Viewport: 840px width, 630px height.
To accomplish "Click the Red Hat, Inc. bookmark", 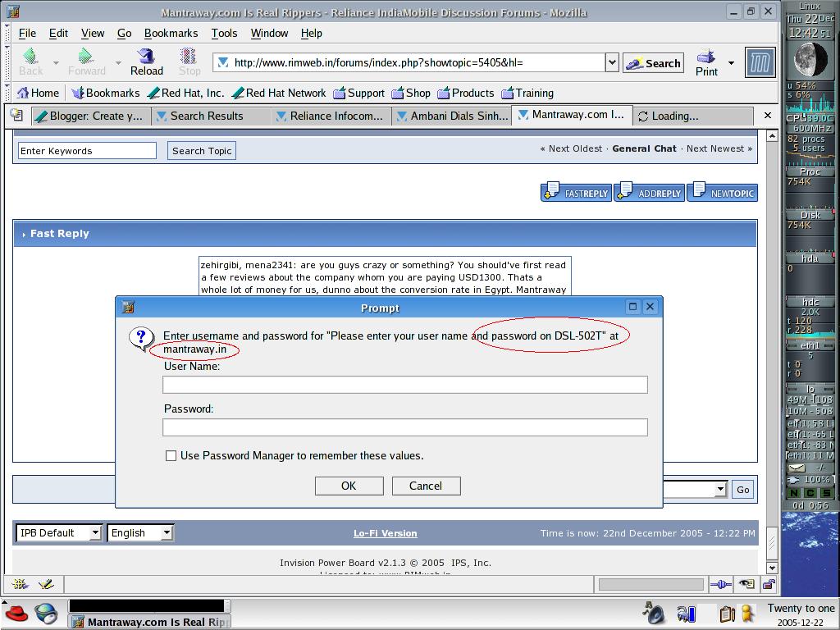I will coord(185,93).
